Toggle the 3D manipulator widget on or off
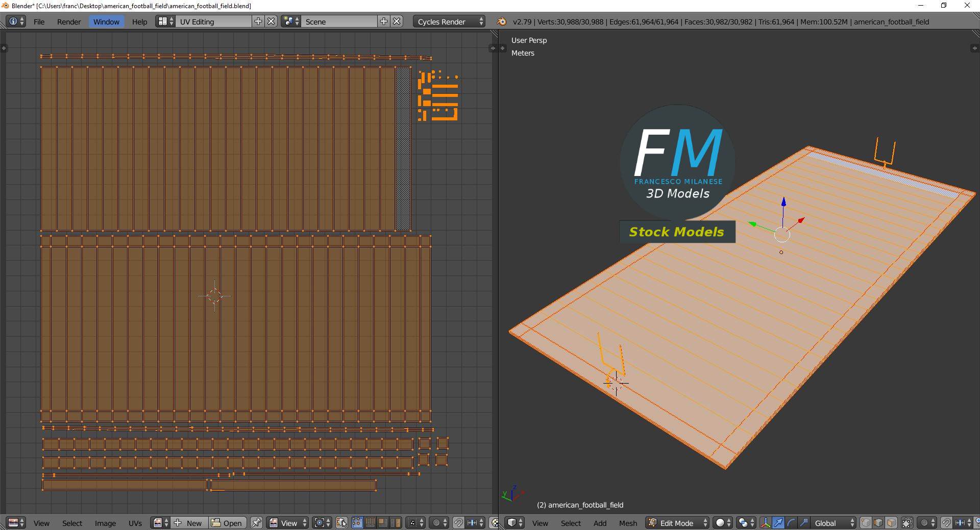The height and width of the screenshot is (530, 980). [765, 523]
